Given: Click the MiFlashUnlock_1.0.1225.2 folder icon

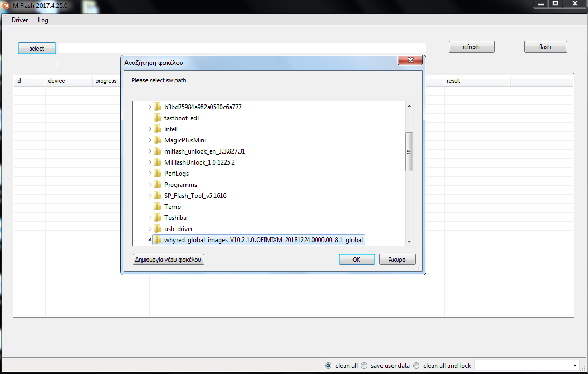Looking at the screenshot, I should coord(158,162).
